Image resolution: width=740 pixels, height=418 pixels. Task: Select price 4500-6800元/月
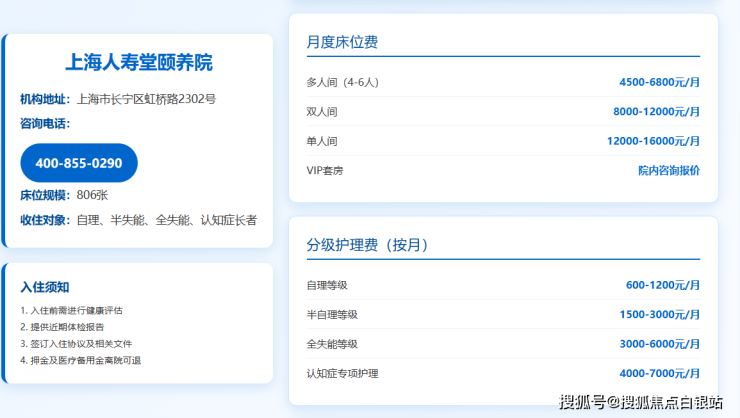[659, 82]
